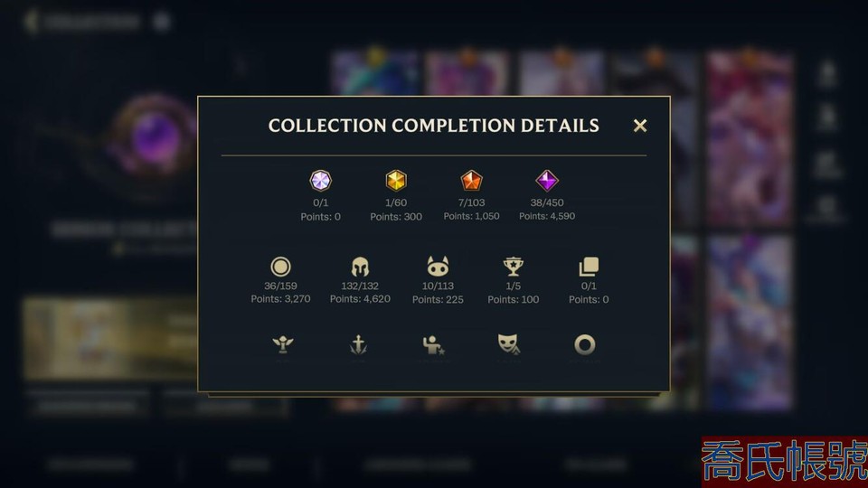Viewport: 868px width, 488px height.
Task: Click the blurred back arrow at top-left
Action: [31, 22]
